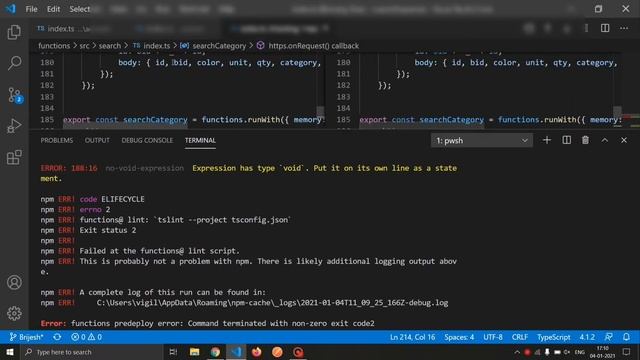The image size is (640, 360).
Task: Click the debug.log file path in the terminal
Action: pos(272,303)
